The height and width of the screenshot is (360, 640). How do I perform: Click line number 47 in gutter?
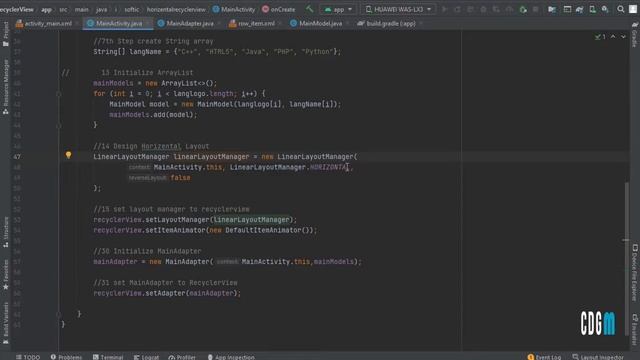tap(17, 157)
